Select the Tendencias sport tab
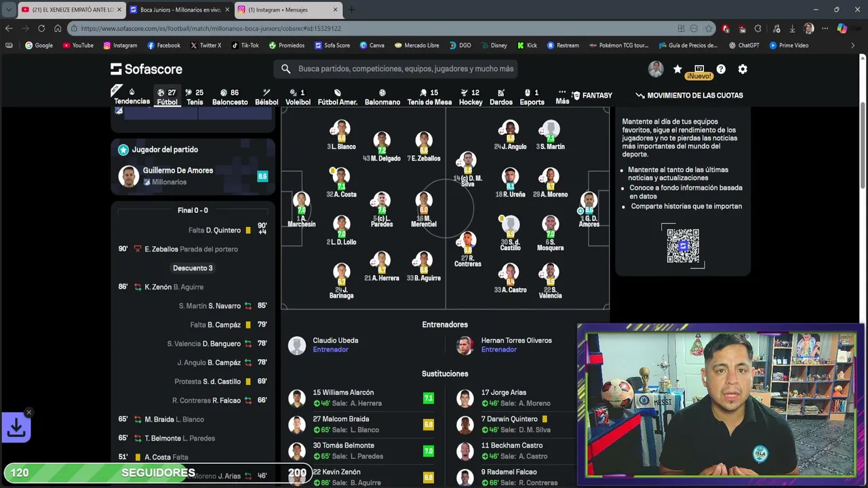The width and height of the screenshot is (868, 488). (x=132, y=97)
